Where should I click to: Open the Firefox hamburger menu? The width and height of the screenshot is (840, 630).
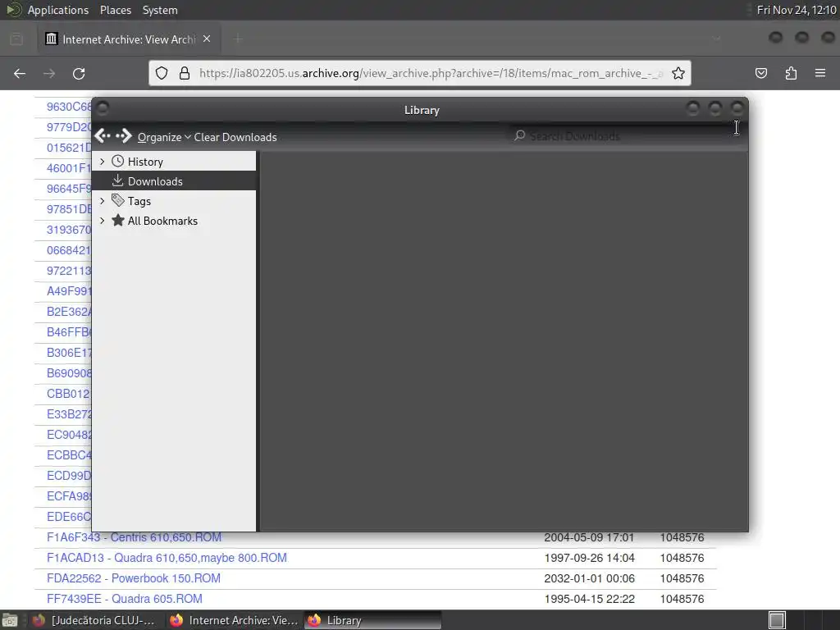point(820,73)
